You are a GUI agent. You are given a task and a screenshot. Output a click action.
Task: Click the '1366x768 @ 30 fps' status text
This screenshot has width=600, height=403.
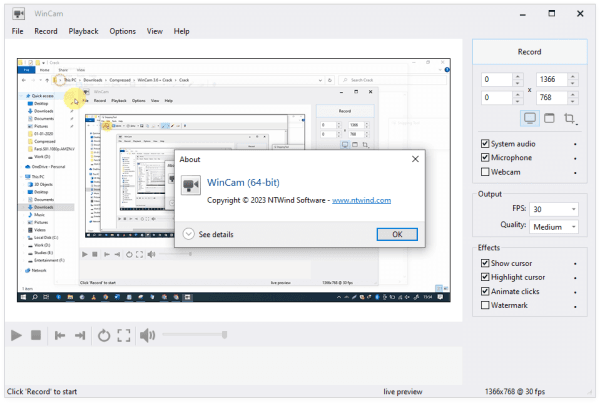pyautogui.click(x=515, y=392)
